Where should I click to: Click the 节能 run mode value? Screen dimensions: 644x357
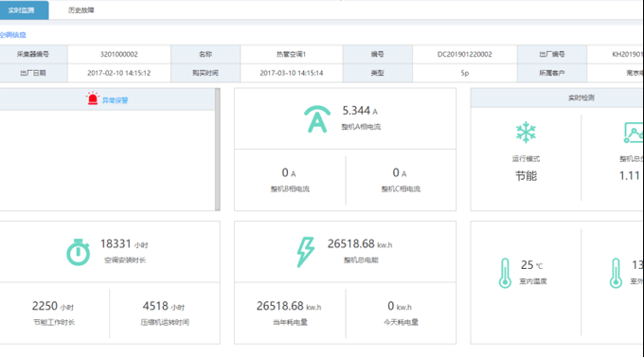click(527, 176)
